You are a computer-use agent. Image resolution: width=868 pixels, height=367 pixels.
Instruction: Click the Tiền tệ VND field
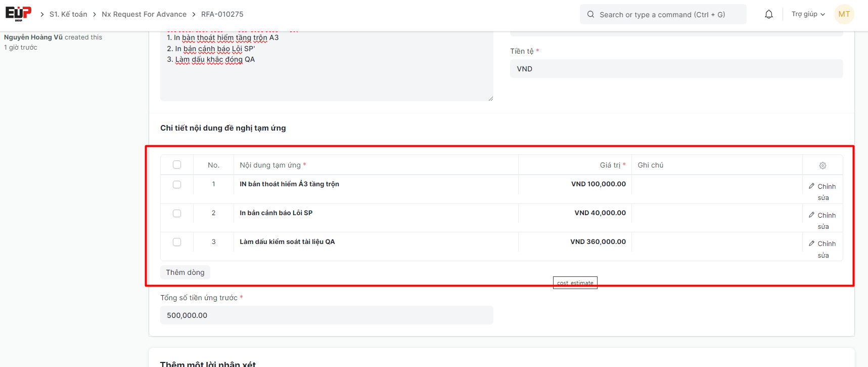(676, 69)
